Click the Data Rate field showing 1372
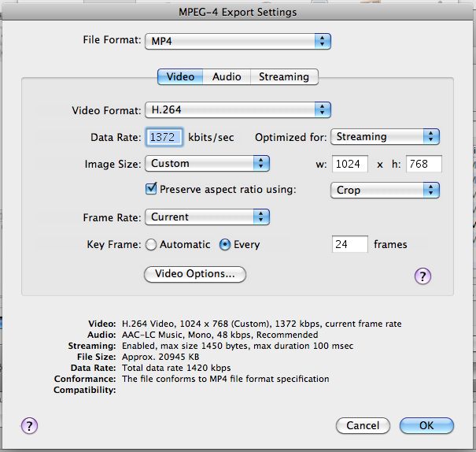This screenshot has height=452, width=476. click(x=164, y=137)
